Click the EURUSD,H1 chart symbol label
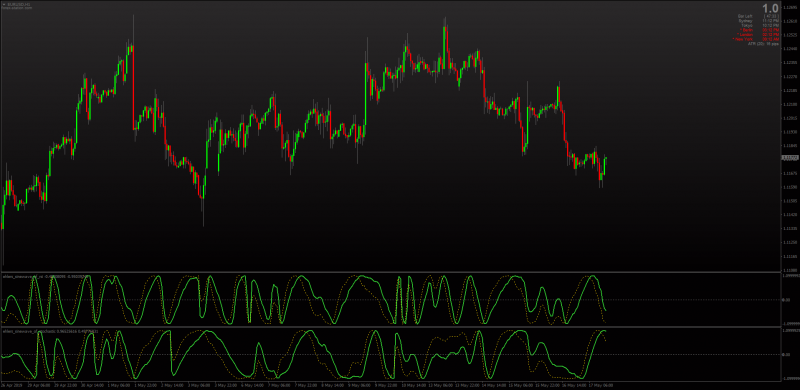Viewport: 800px width, 390px height. [x=18, y=4]
